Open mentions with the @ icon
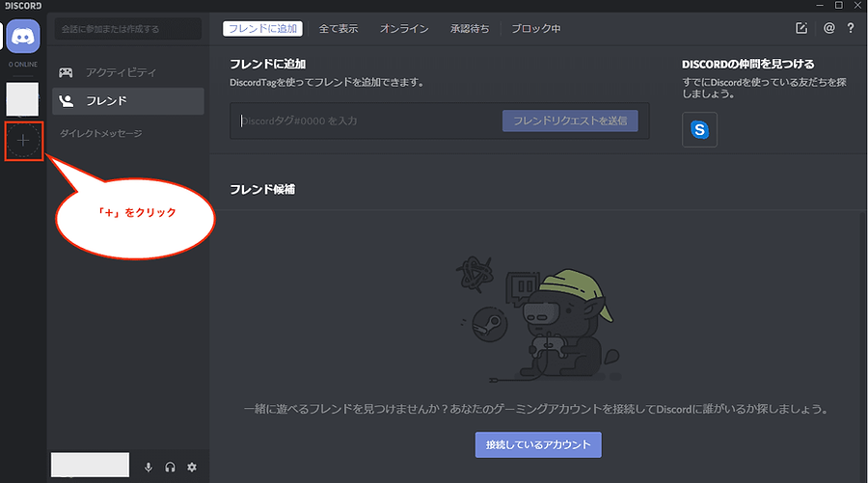 coord(828,28)
